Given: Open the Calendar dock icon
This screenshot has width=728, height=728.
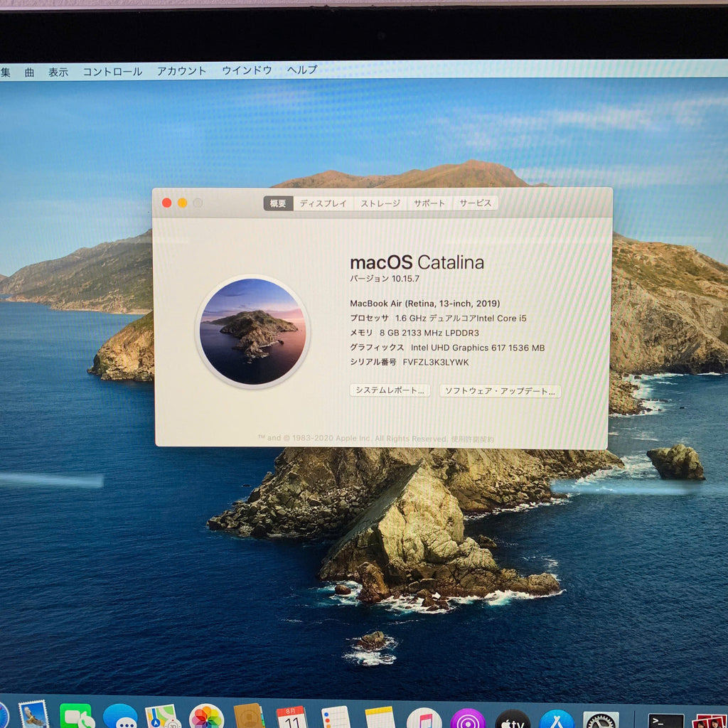Looking at the screenshot, I should coord(292,717).
